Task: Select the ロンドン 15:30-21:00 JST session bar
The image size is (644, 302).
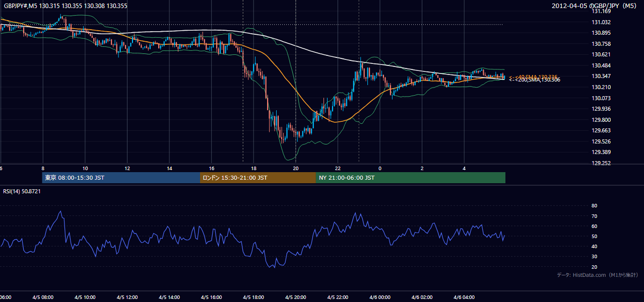Action: [x=258, y=178]
